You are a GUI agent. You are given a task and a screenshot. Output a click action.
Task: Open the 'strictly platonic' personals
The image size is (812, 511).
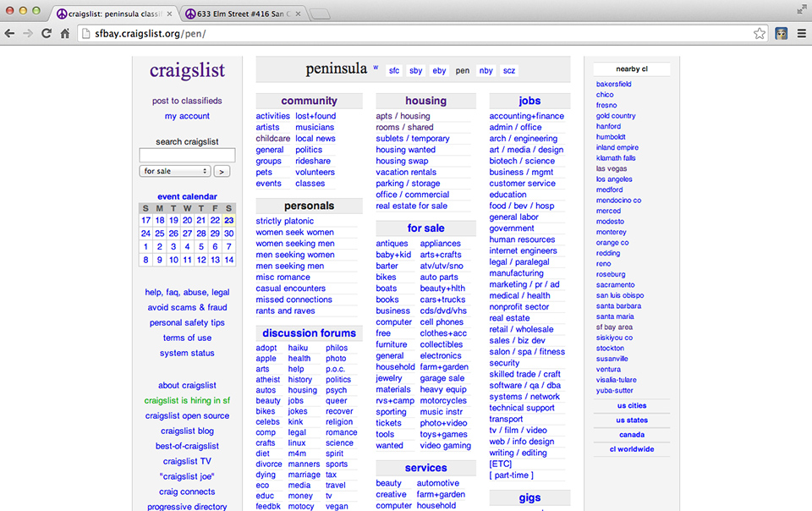(284, 221)
